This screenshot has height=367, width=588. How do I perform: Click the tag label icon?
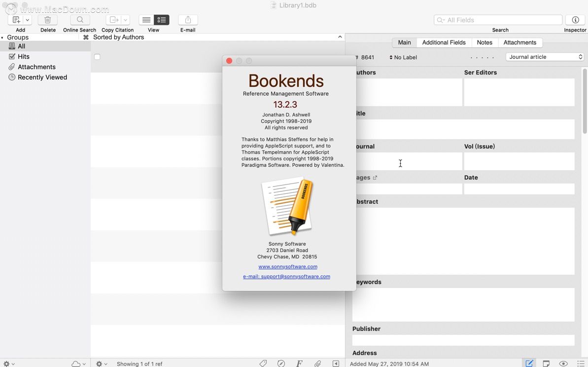(x=263, y=363)
